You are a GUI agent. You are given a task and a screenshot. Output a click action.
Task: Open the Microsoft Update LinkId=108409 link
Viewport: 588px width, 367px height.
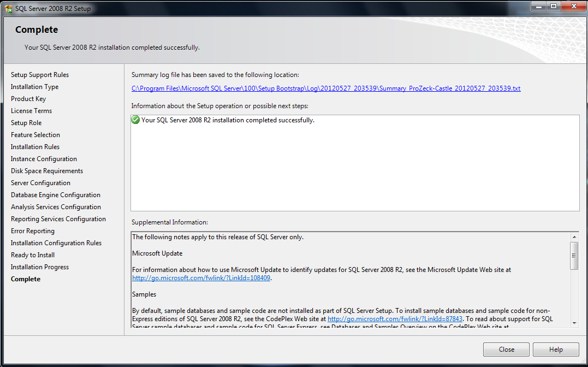[x=201, y=278]
